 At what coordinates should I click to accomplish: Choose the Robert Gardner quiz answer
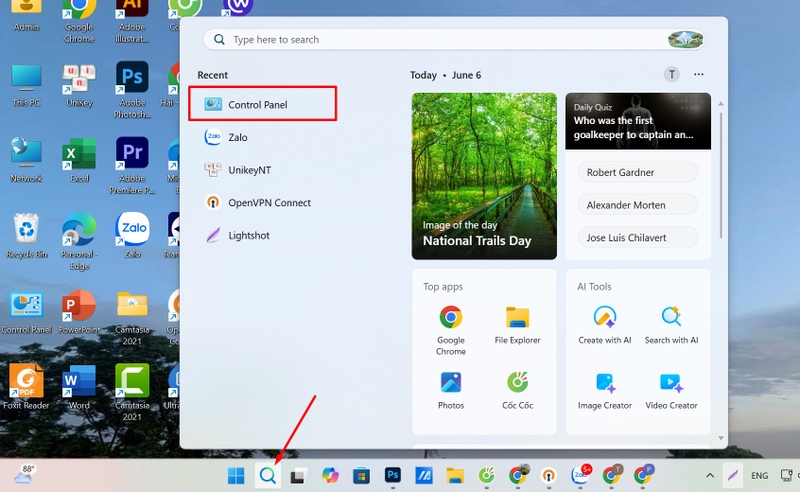click(638, 172)
